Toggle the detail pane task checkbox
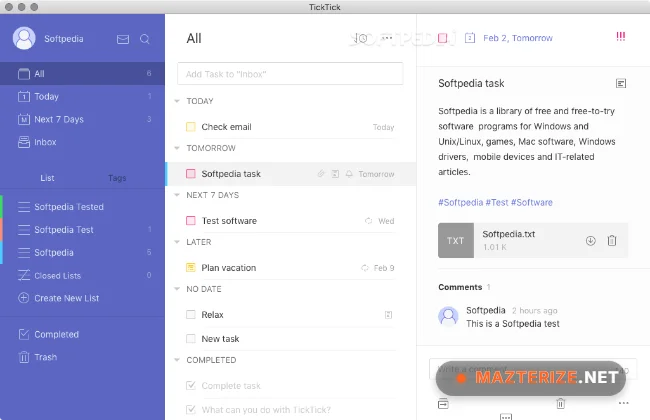The image size is (650, 420). (x=443, y=38)
